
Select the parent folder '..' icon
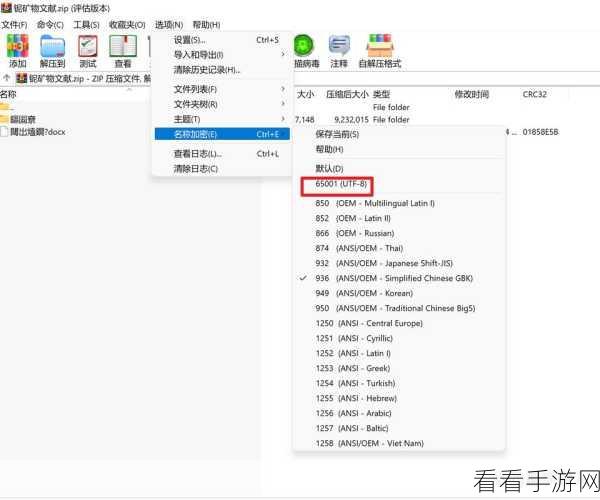click(x=5, y=107)
